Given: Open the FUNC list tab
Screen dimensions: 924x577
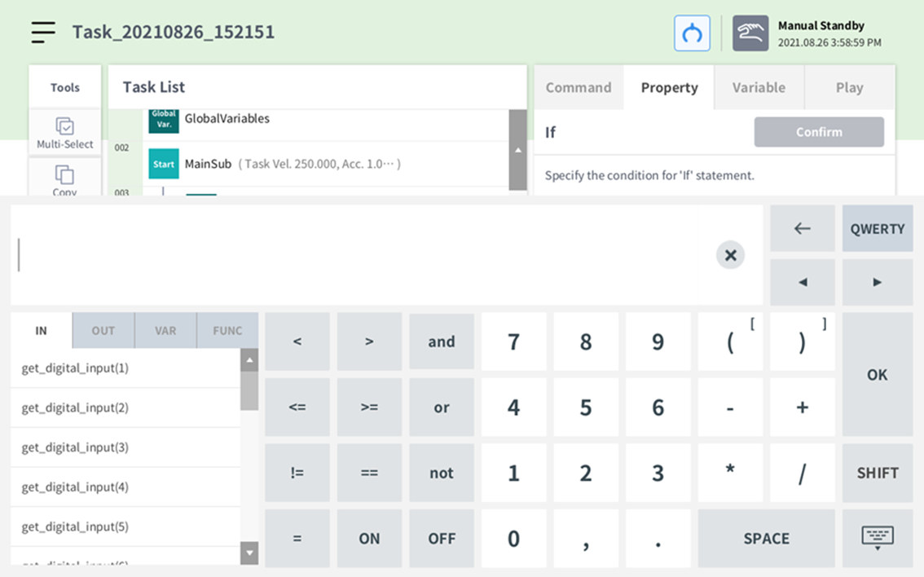Looking at the screenshot, I should (227, 331).
